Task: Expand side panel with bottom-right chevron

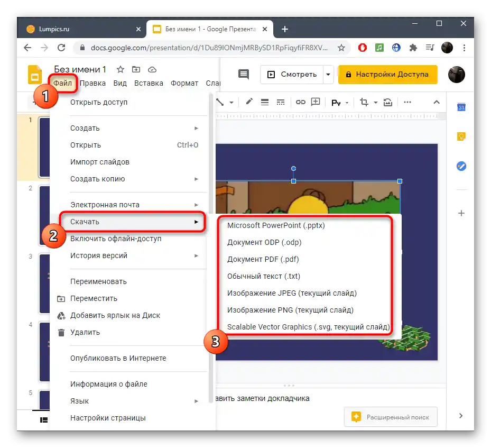Action: point(461,416)
